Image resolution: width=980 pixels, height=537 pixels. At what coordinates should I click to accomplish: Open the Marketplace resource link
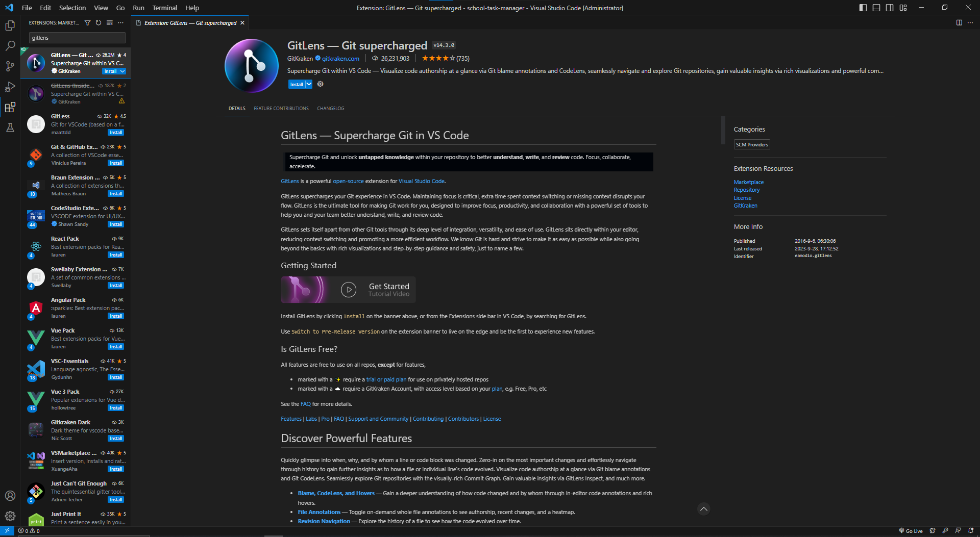(x=748, y=182)
